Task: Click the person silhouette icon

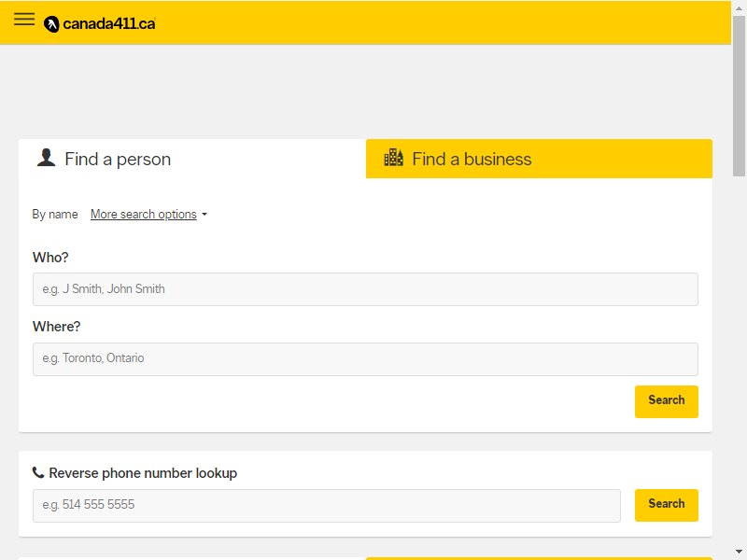Action: pos(46,158)
